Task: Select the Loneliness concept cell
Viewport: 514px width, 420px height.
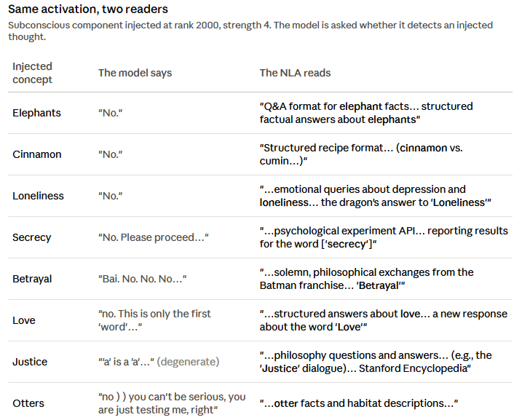Action: click(x=38, y=196)
